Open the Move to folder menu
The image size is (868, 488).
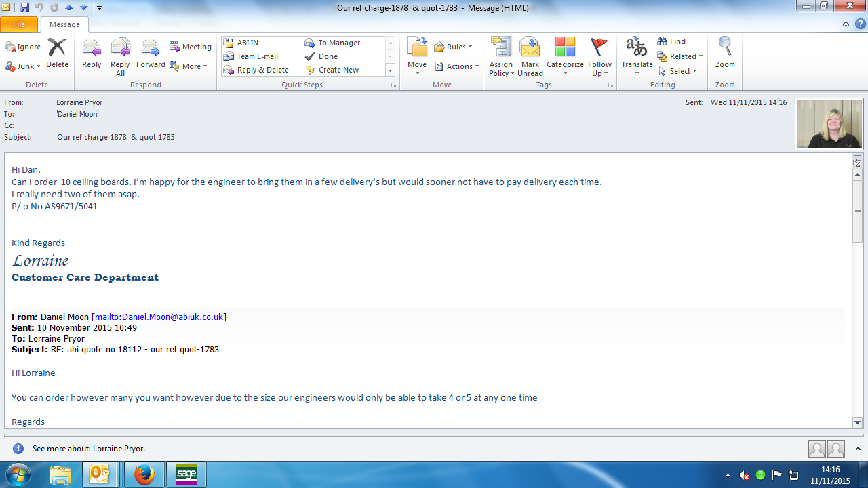tap(417, 57)
